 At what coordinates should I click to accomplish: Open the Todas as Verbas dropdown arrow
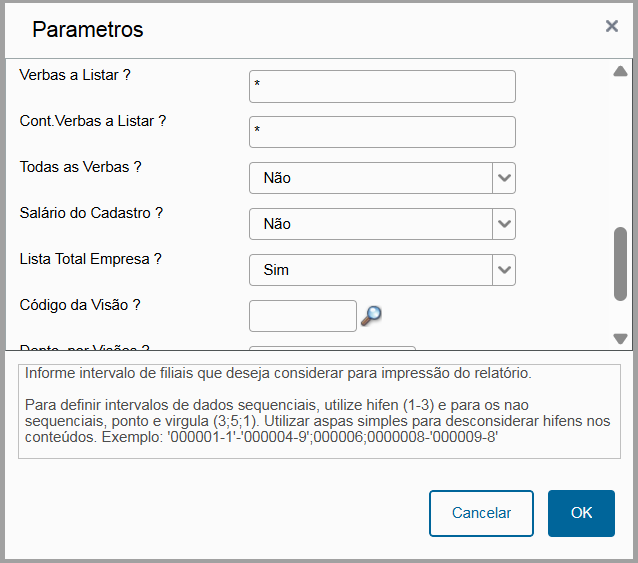pos(504,178)
